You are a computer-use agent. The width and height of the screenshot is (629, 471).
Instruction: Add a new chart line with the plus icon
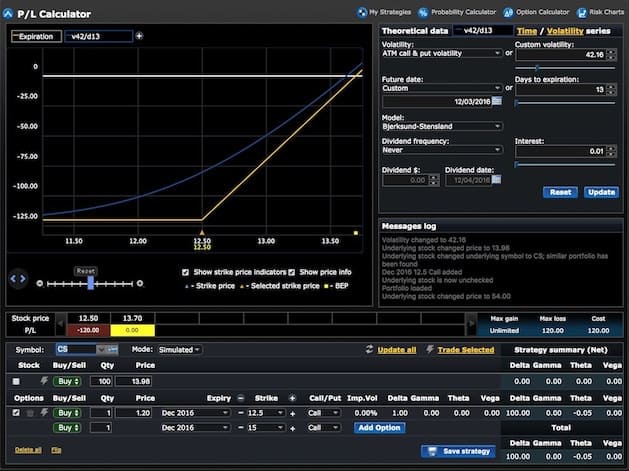(139, 36)
